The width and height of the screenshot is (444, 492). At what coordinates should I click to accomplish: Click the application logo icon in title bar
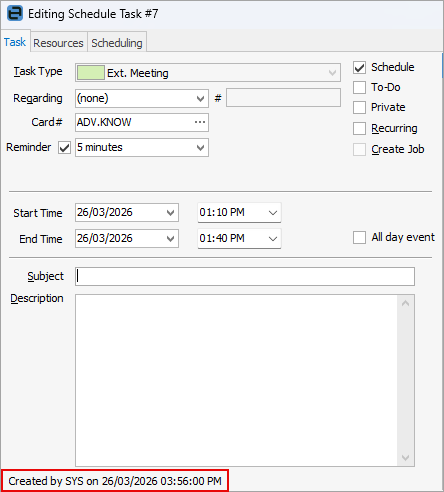15,13
